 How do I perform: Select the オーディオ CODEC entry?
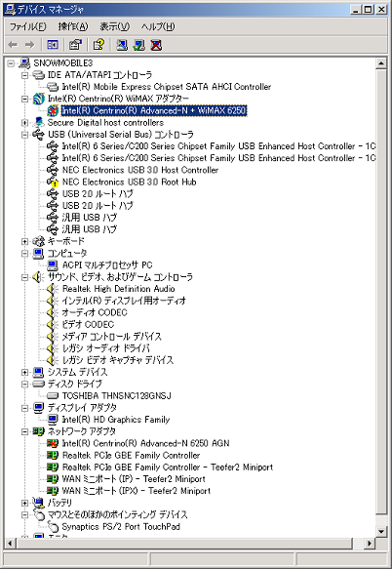pyautogui.click(x=95, y=313)
